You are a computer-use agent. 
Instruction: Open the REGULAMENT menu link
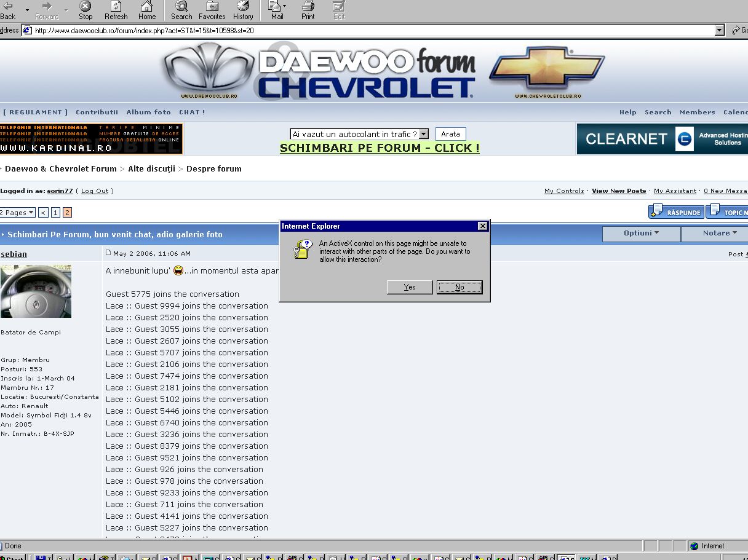click(x=36, y=112)
